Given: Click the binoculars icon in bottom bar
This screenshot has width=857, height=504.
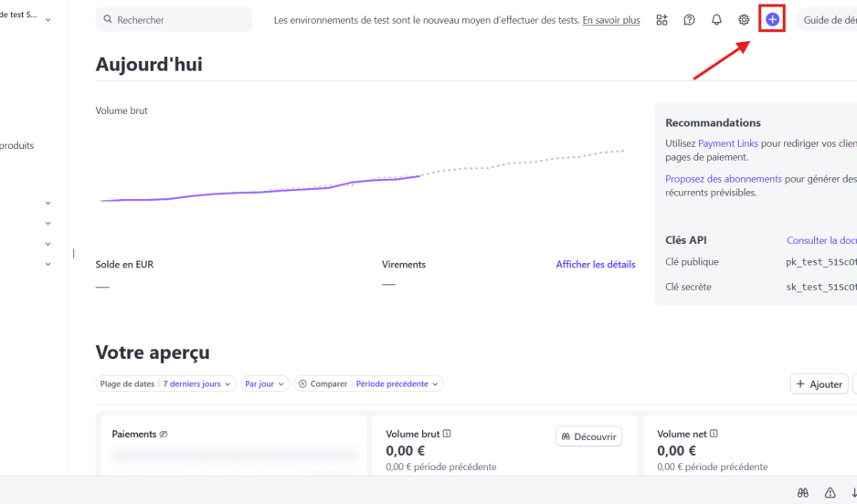Looking at the screenshot, I should point(802,492).
